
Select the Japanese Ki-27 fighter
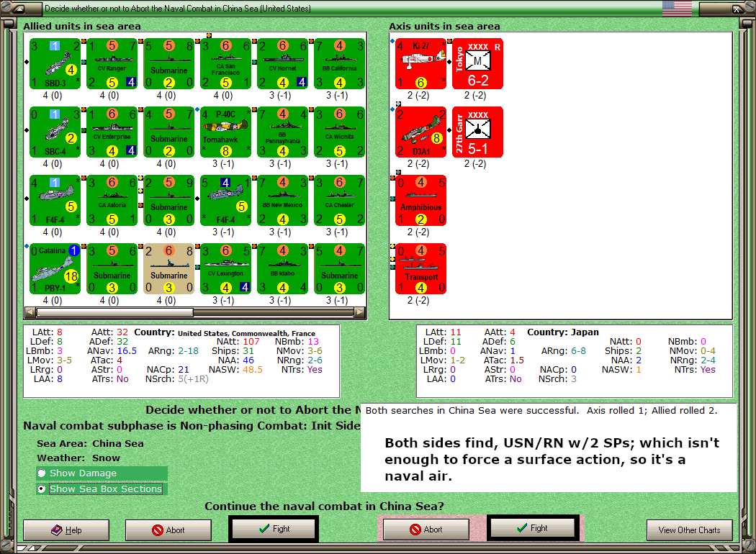(x=421, y=64)
